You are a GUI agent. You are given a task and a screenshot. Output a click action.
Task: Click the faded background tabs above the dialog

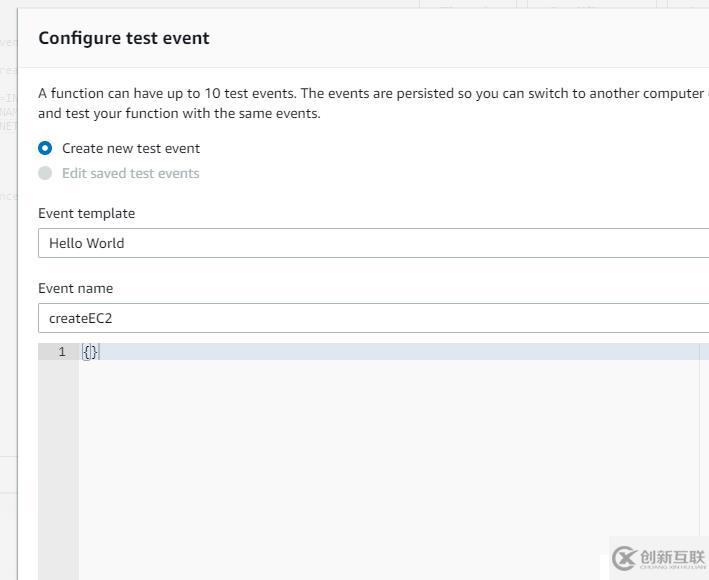(x=560, y=4)
